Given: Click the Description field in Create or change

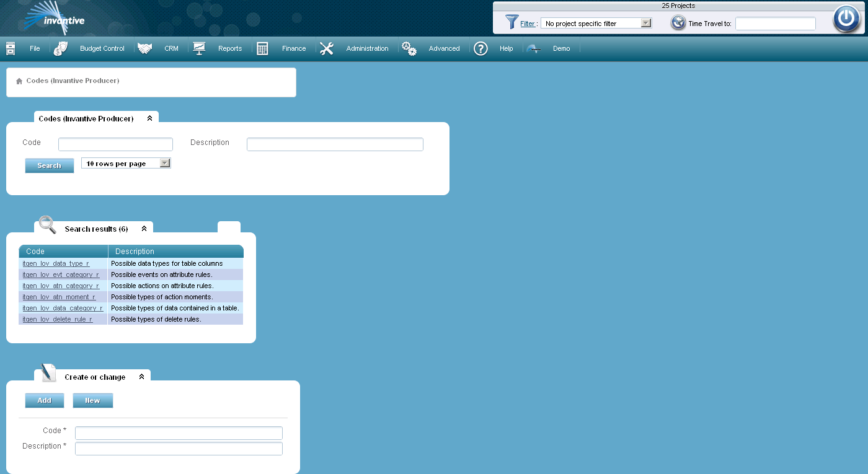Looking at the screenshot, I should tap(179, 448).
